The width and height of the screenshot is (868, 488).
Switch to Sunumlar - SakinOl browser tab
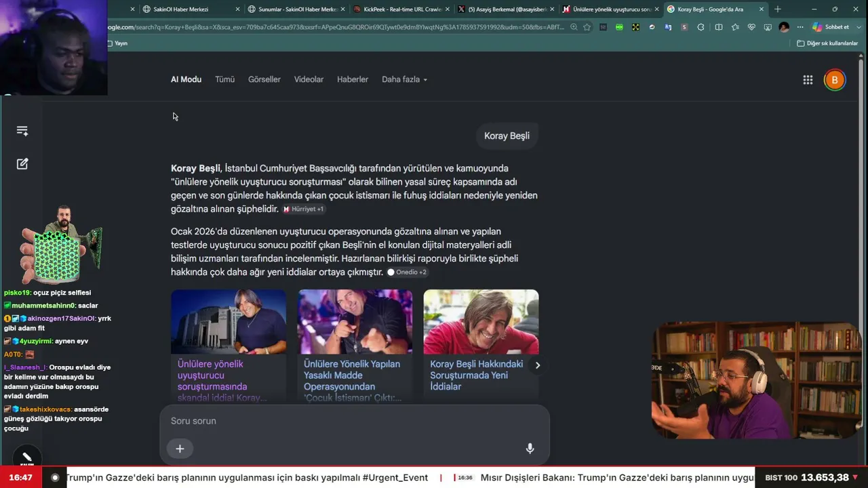[x=296, y=9]
